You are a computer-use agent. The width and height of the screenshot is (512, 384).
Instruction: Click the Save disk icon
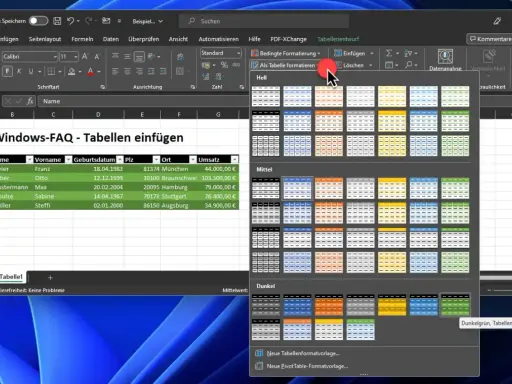57,21
